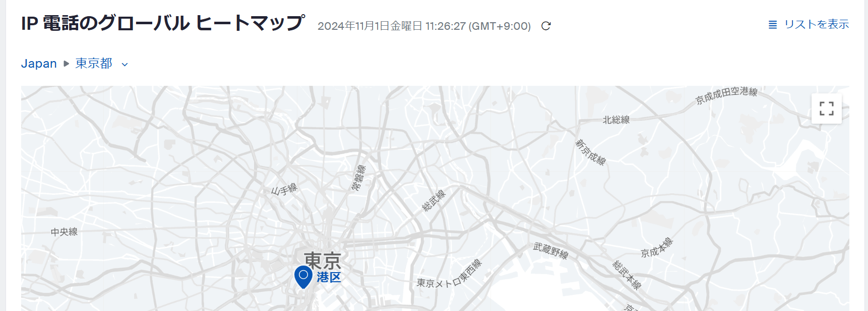This screenshot has width=868, height=311.
Task: Click the 新京成線 railway label
Action: (591, 152)
